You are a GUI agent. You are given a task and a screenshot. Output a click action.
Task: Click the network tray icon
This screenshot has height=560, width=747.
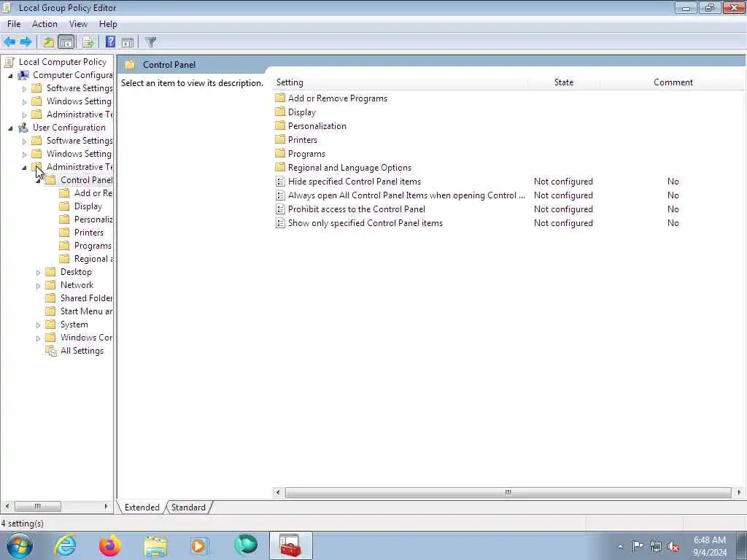click(656, 546)
